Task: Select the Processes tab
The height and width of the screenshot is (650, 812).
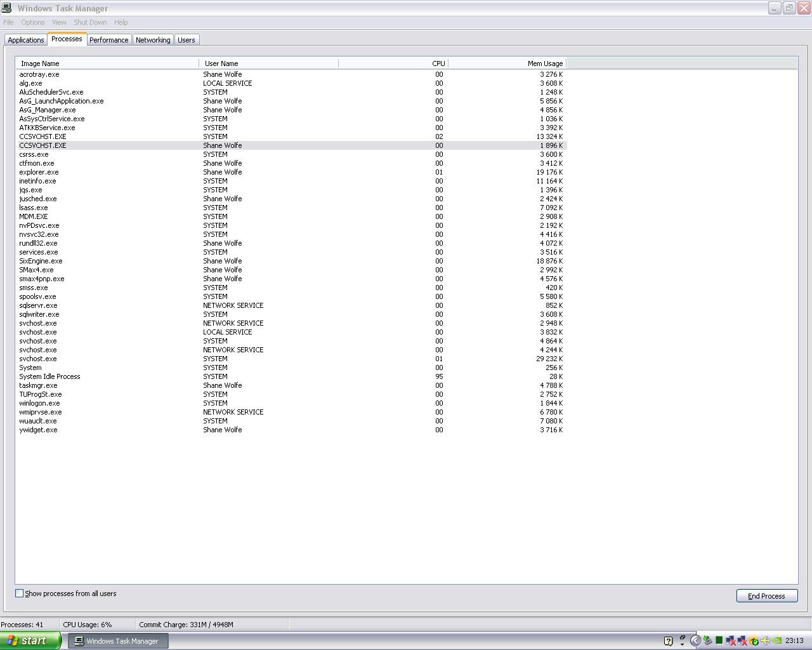Action: pyautogui.click(x=67, y=39)
